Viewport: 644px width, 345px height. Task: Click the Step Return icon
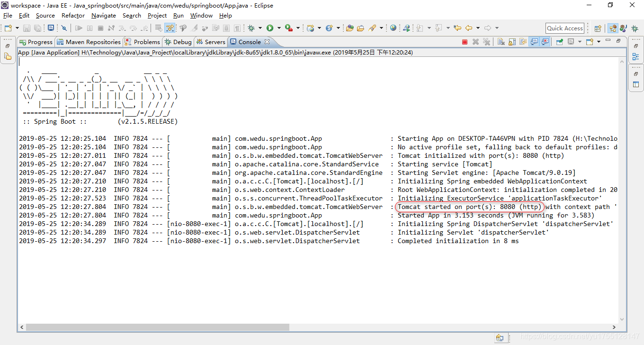coord(144,28)
